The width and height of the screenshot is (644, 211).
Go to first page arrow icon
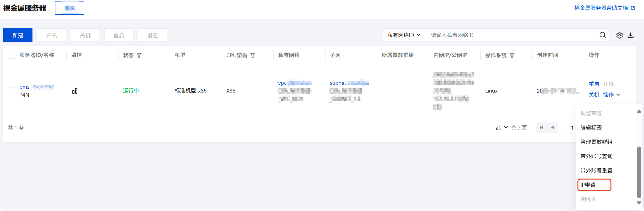tap(542, 128)
